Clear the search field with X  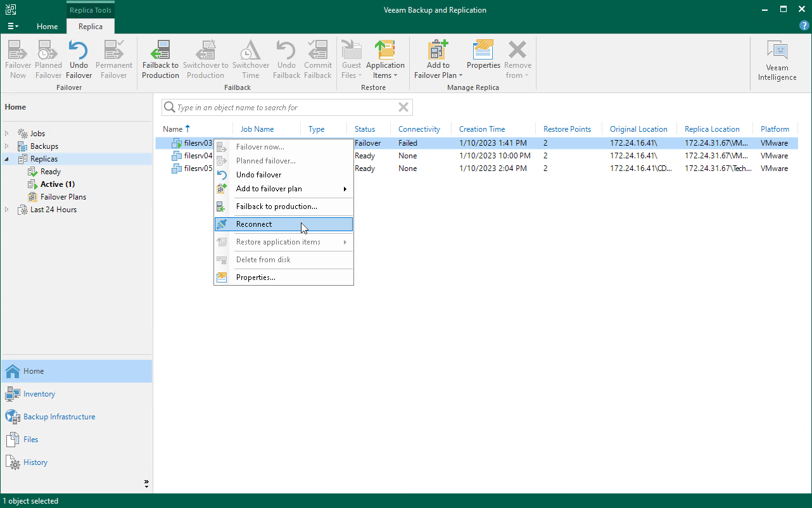tap(403, 108)
